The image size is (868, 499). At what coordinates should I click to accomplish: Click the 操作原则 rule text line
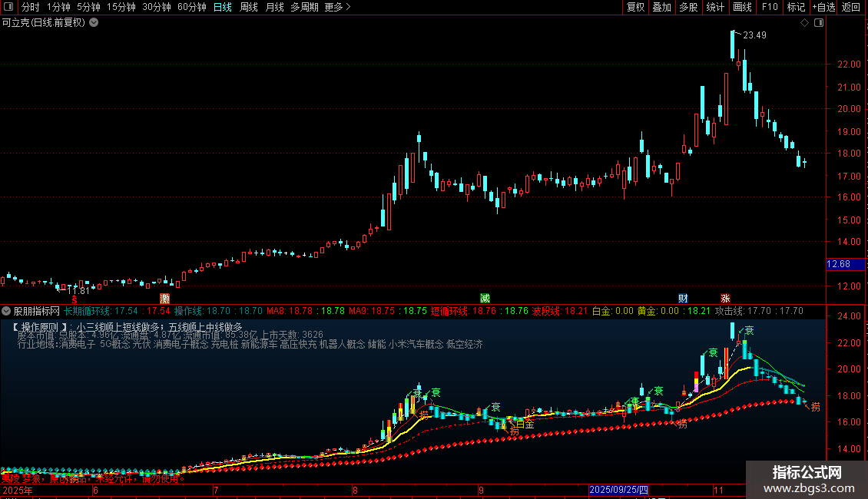126,328
